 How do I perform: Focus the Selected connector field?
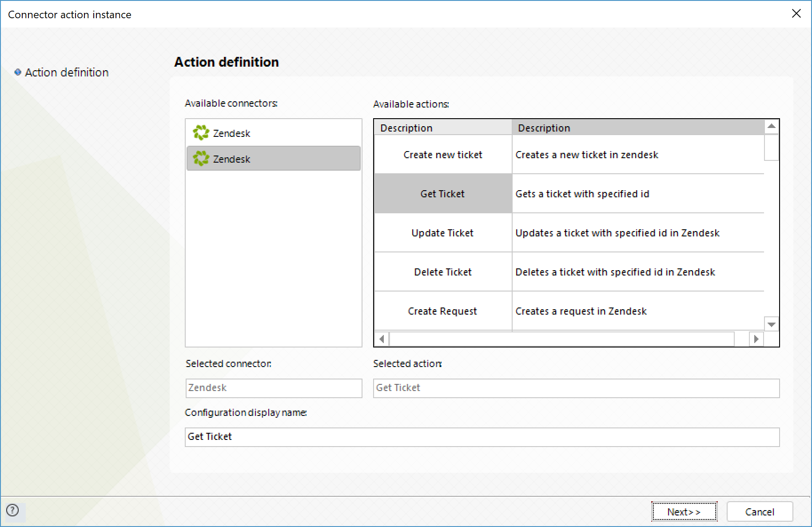tap(274, 388)
